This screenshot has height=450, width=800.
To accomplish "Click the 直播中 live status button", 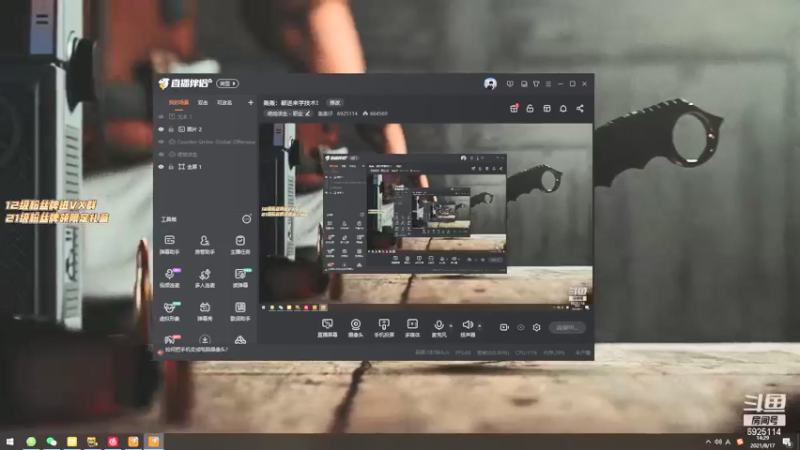I will click(x=567, y=328).
